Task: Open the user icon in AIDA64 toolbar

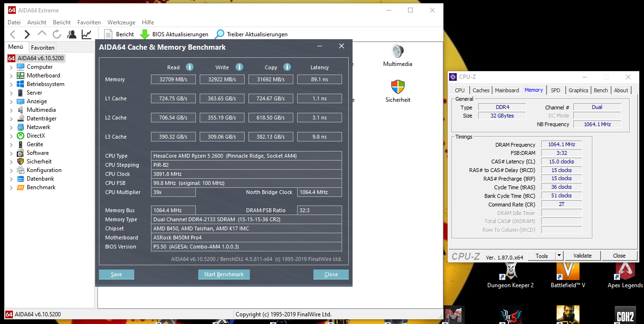Action: point(72,34)
